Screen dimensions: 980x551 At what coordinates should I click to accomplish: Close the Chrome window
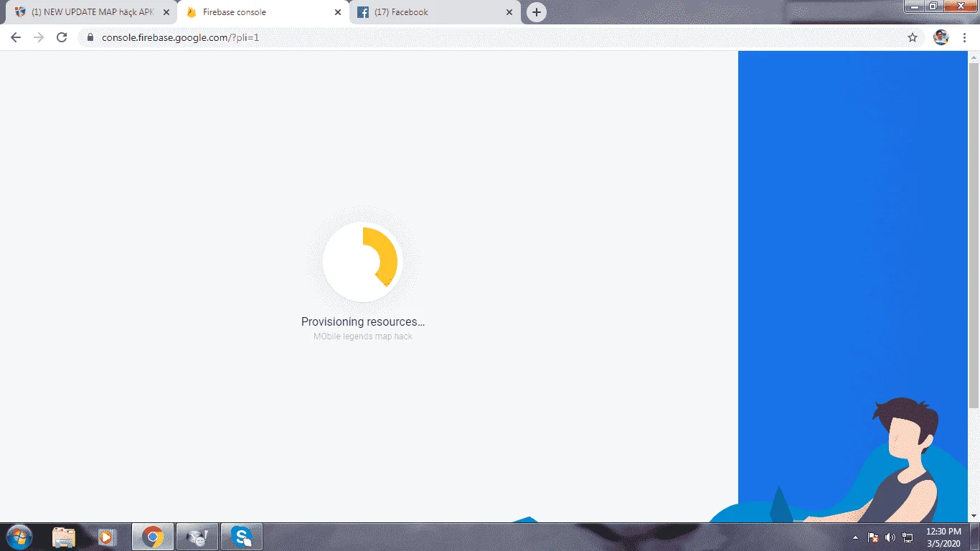pyautogui.click(x=961, y=6)
